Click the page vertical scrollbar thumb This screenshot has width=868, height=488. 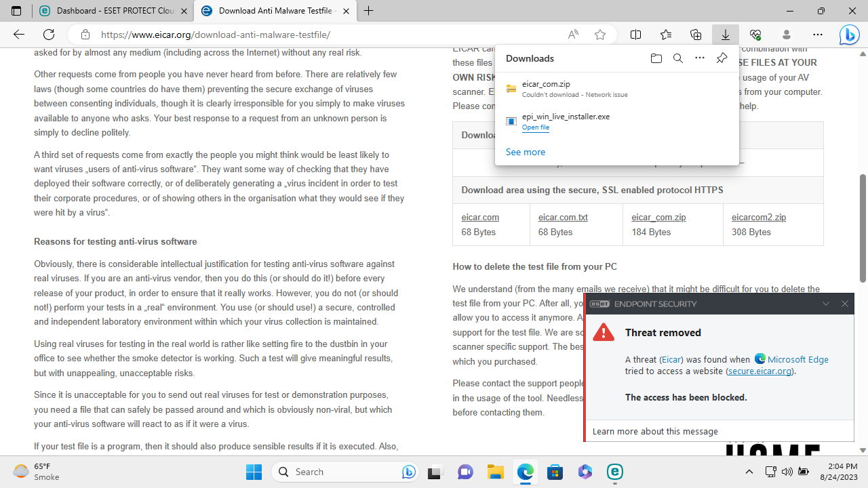863,228
